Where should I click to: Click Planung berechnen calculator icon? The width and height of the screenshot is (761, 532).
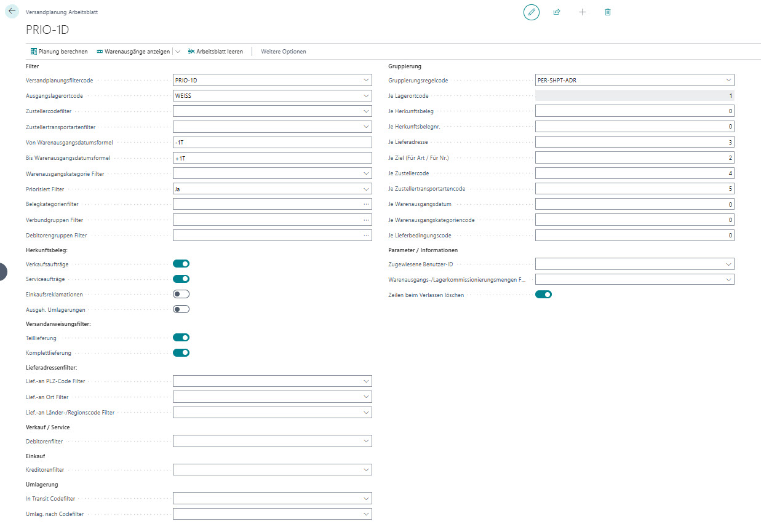click(34, 52)
